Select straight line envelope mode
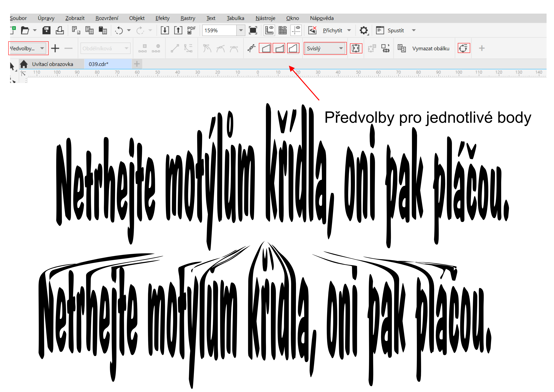The width and height of the screenshot is (554, 392). 265,48
